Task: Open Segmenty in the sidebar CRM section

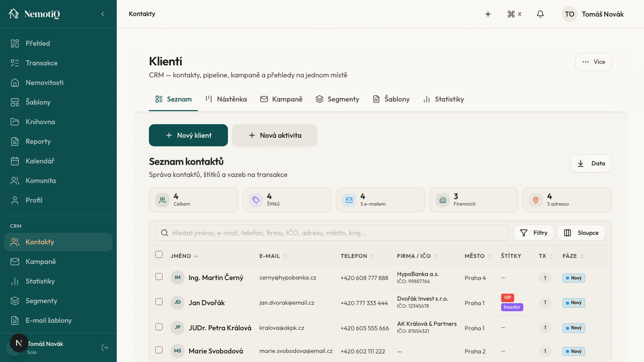Action: 58,301
